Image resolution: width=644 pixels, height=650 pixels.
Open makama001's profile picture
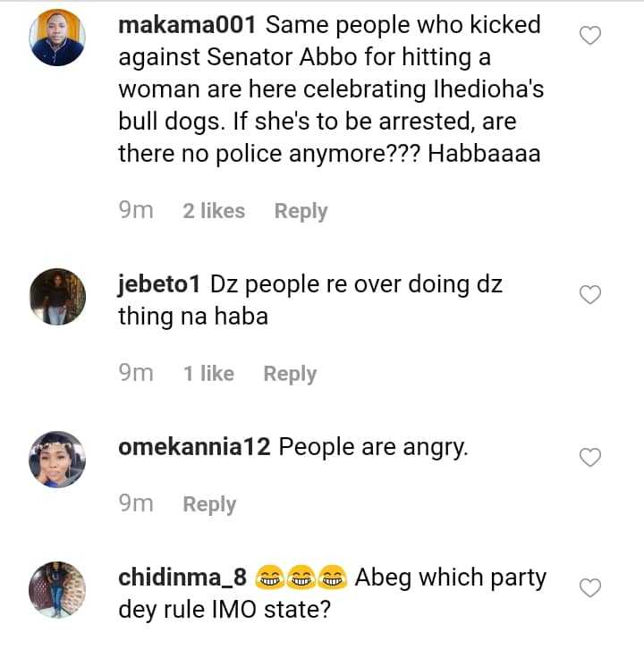pyautogui.click(x=57, y=38)
